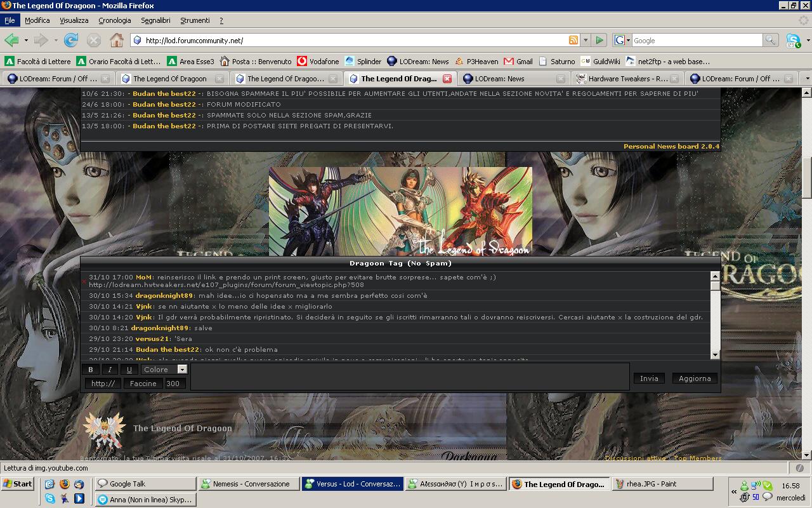Click the Discussioni attive link
Image resolution: width=812 pixels, height=508 pixels.
tap(635, 458)
